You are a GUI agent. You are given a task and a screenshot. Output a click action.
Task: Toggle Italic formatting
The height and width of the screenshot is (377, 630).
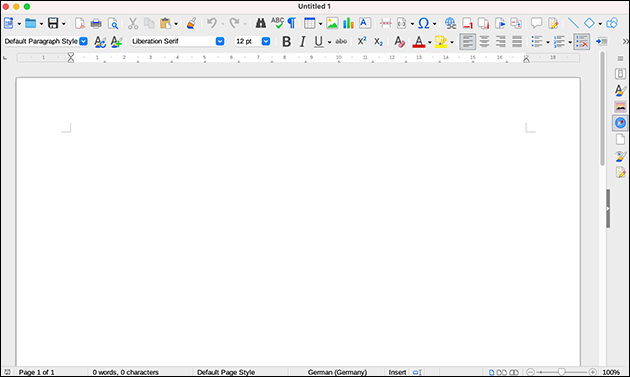pos(303,41)
